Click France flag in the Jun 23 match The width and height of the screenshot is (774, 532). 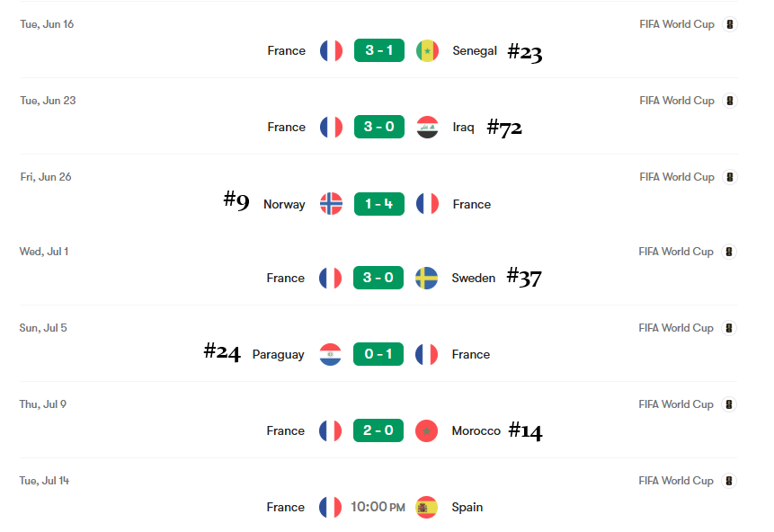tap(331, 127)
